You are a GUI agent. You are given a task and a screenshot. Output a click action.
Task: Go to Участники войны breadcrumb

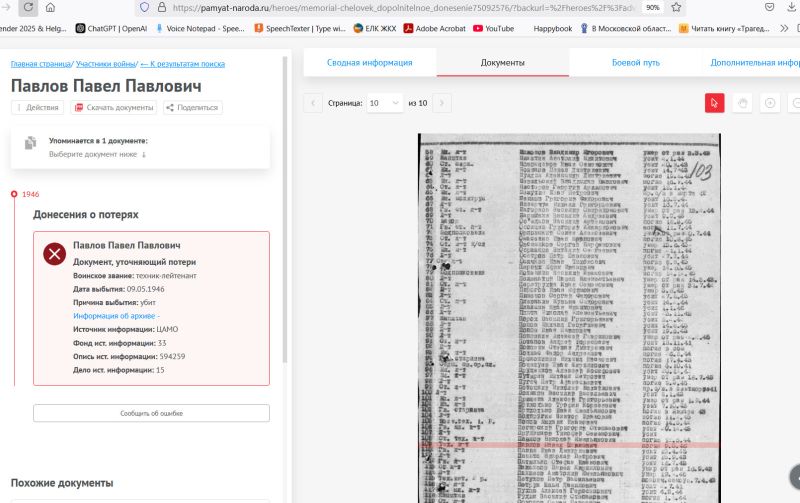106,64
